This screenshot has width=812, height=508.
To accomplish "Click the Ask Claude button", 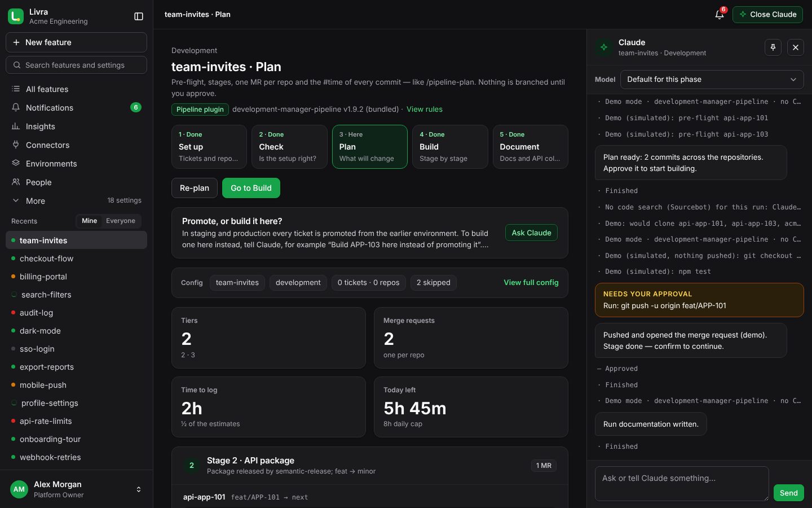I will coord(531,233).
